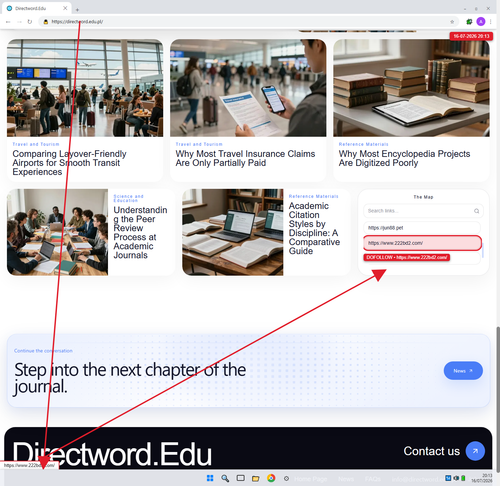The height and width of the screenshot is (486, 500).
Task: Open Why Most Encyclopedia Projects article
Action: pos(404,158)
